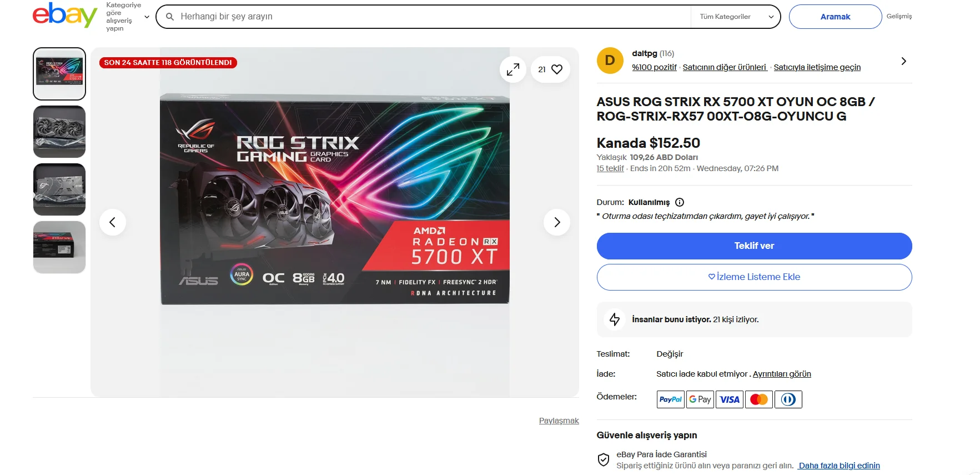The image size is (980, 475).
Task: Open the Tüm Kategoriler dropdown
Action: (x=736, y=17)
